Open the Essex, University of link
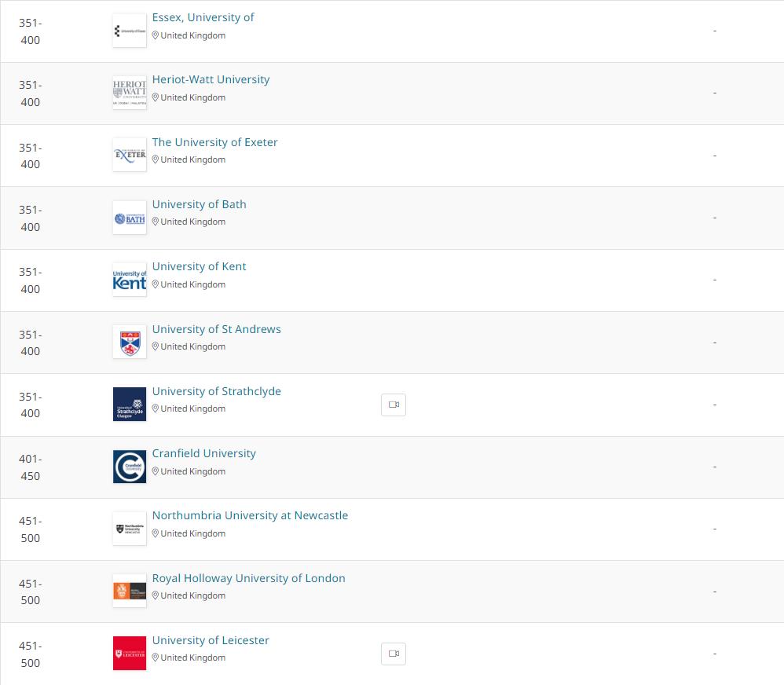The height and width of the screenshot is (685, 784). 203,17
